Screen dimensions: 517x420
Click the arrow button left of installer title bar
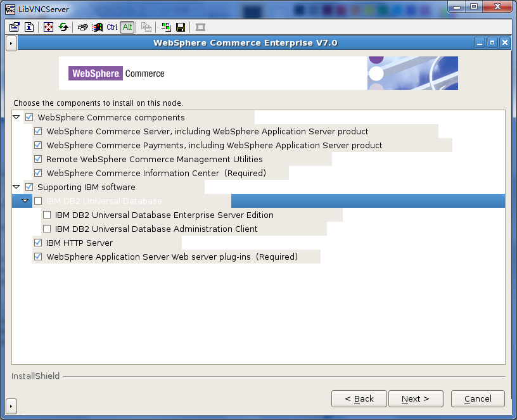pyautogui.click(x=11, y=43)
